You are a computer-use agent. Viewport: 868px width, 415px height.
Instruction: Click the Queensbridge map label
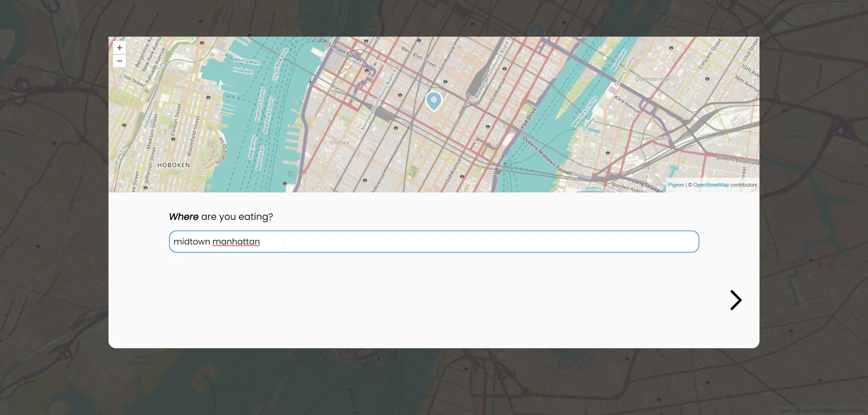(x=652, y=79)
